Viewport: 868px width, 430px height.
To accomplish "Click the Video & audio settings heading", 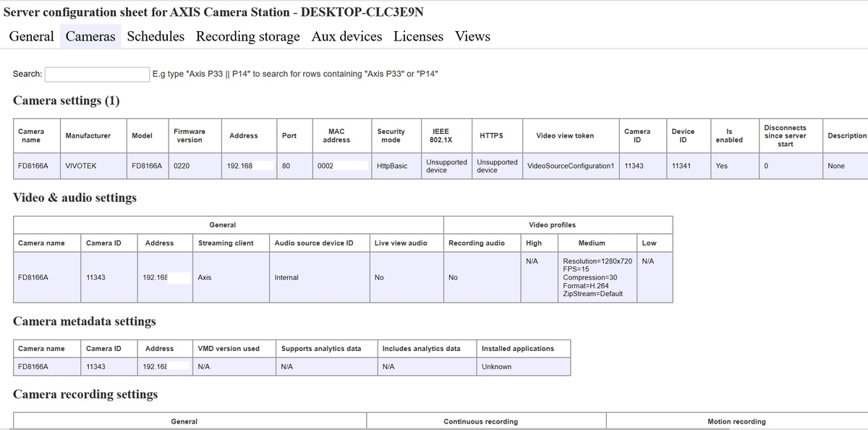I will click(x=75, y=198).
